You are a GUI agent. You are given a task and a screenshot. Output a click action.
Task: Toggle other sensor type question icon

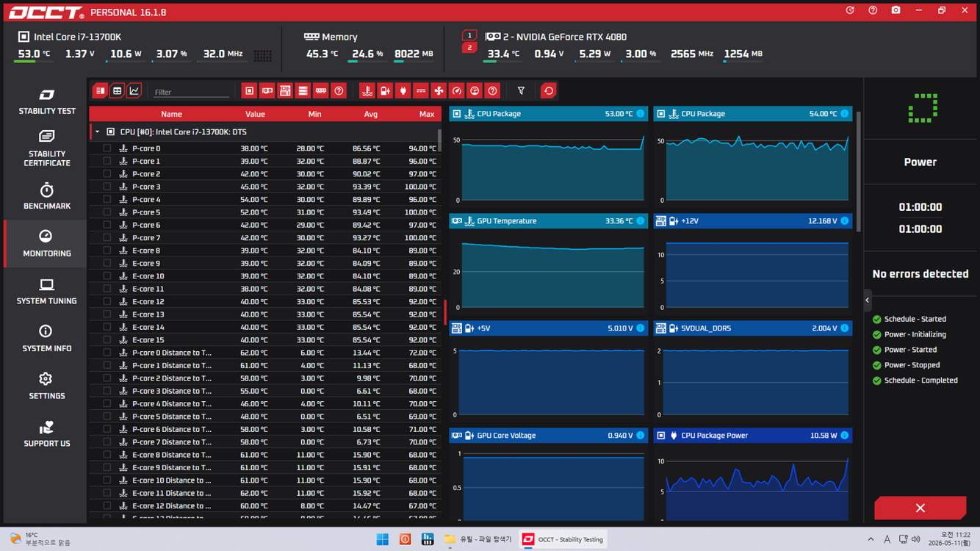tap(492, 91)
